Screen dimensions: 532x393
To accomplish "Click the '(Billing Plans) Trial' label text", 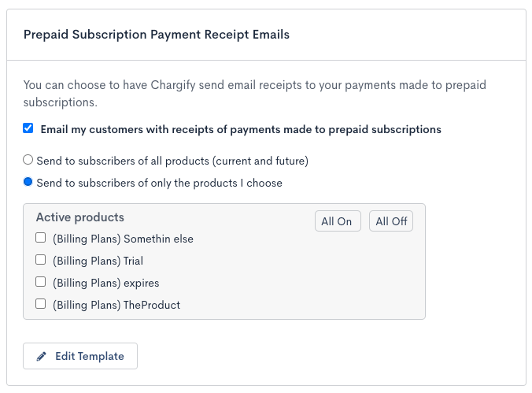I will click(x=98, y=261).
